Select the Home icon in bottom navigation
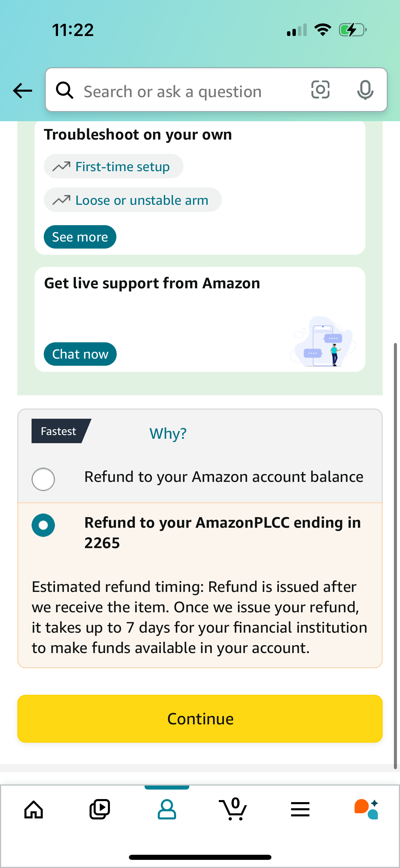The height and width of the screenshot is (868, 400). (33, 810)
